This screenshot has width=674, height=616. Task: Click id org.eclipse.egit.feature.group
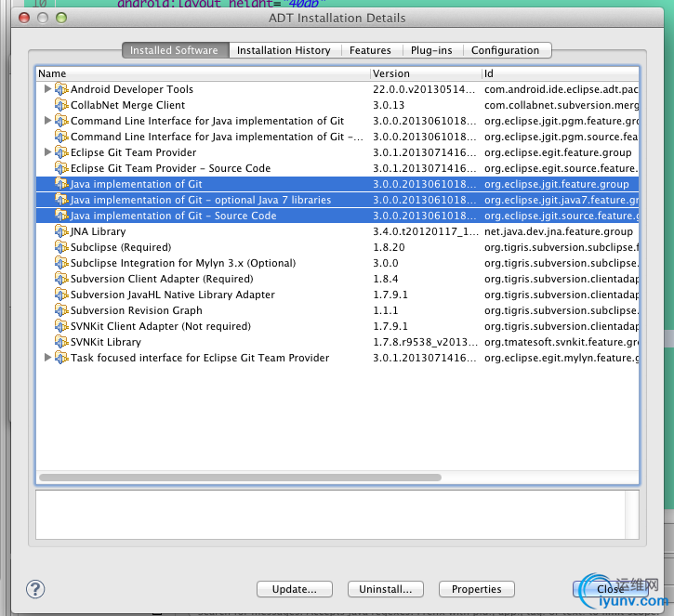tap(558, 152)
